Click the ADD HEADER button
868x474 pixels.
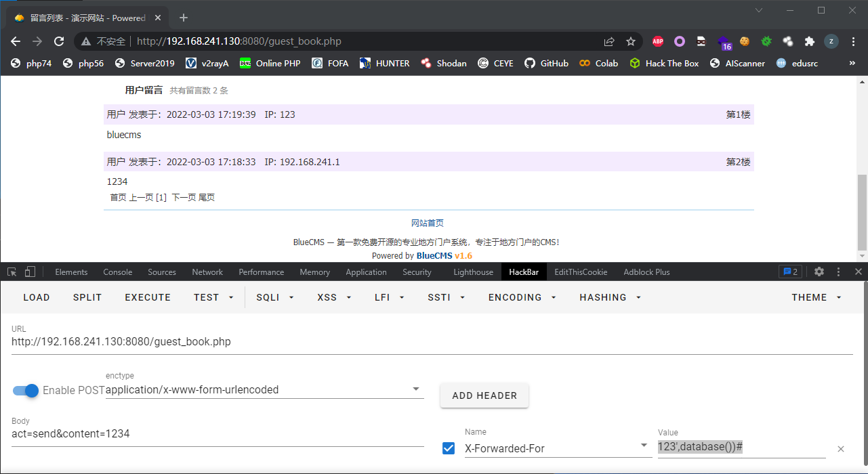(484, 395)
